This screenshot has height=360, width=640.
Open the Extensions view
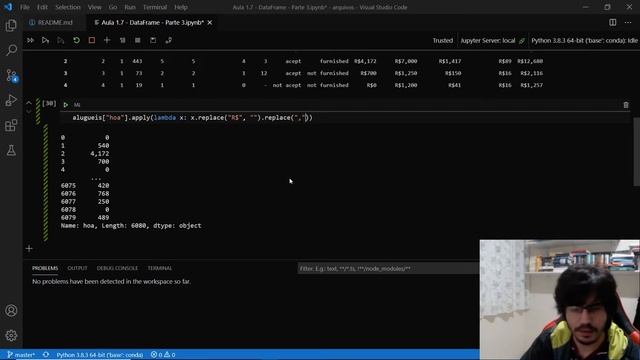pos(11,125)
